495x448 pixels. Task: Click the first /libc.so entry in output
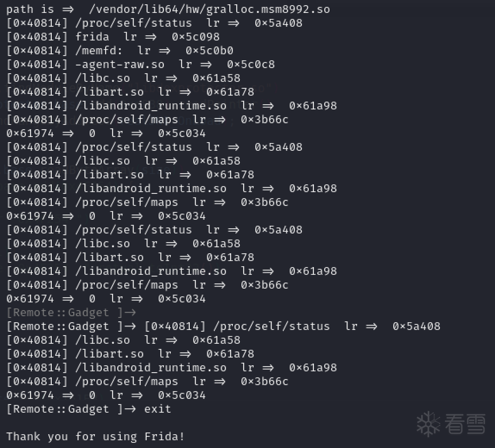coord(103,78)
